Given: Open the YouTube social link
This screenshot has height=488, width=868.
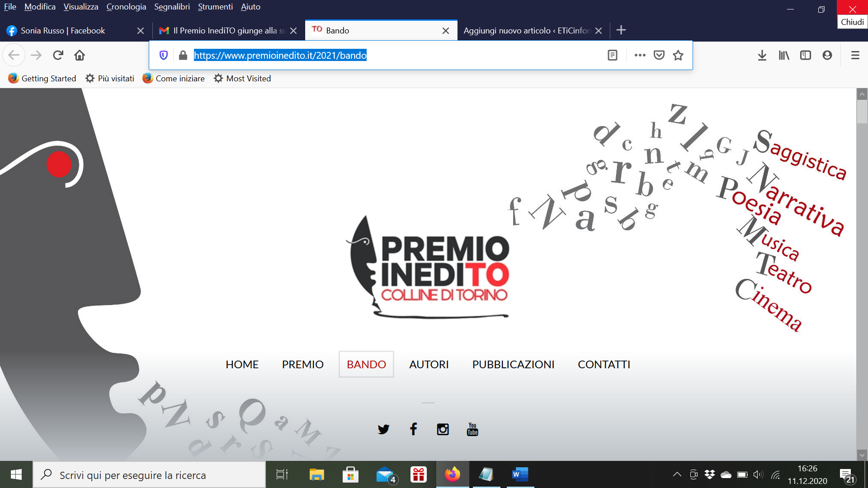Looking at the screenshot, I should tap(472, 429).
